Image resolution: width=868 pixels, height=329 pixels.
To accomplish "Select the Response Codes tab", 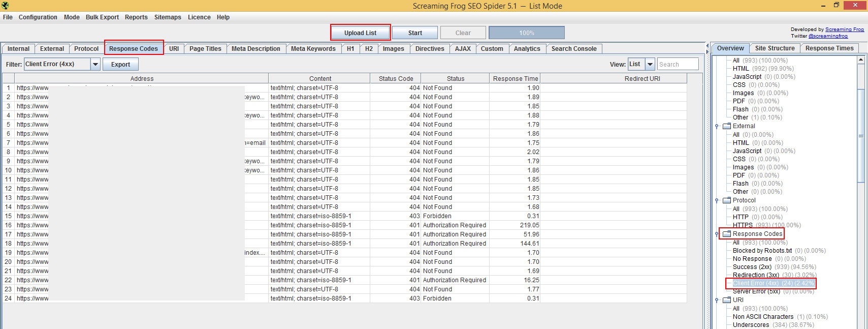I will (x=134, y=49).
